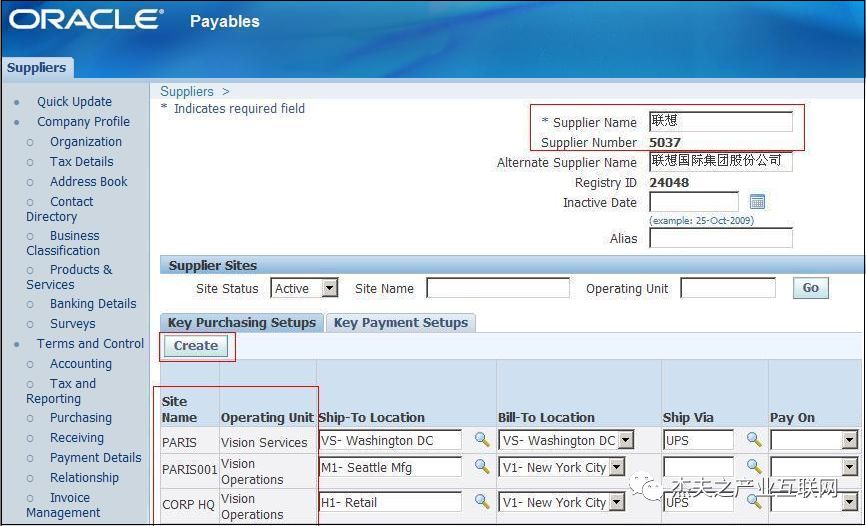The height and width of the screenshot is (526, 866).
Task: Open the Suppliers breadcrumb link
Action: [187, 92]
